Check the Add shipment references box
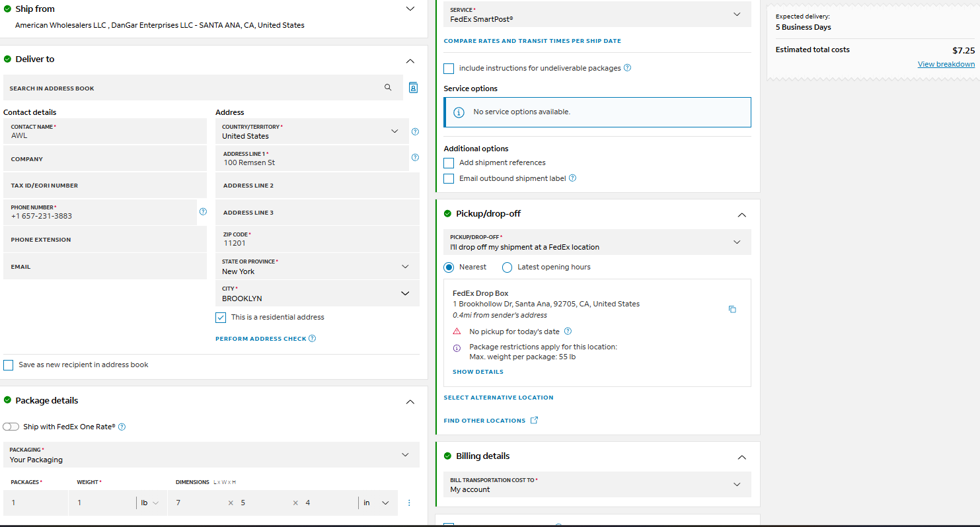 449,162
